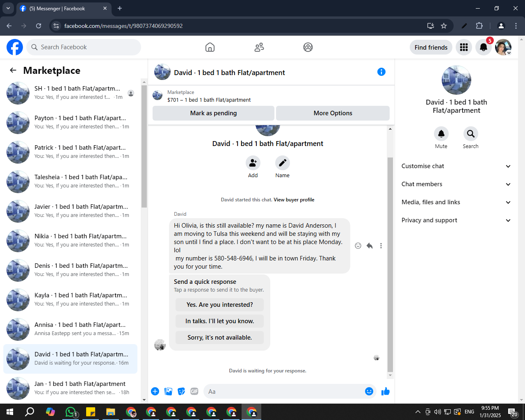Open WhatsApp from the taskbar
Screen dimensions: 525x420
(x=71, y=412)
